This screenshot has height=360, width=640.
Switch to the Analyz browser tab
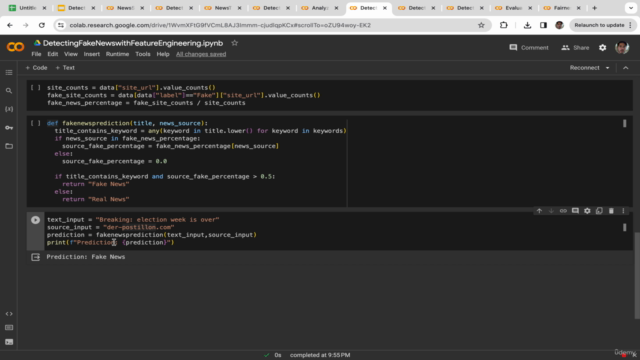coord(320,8)
